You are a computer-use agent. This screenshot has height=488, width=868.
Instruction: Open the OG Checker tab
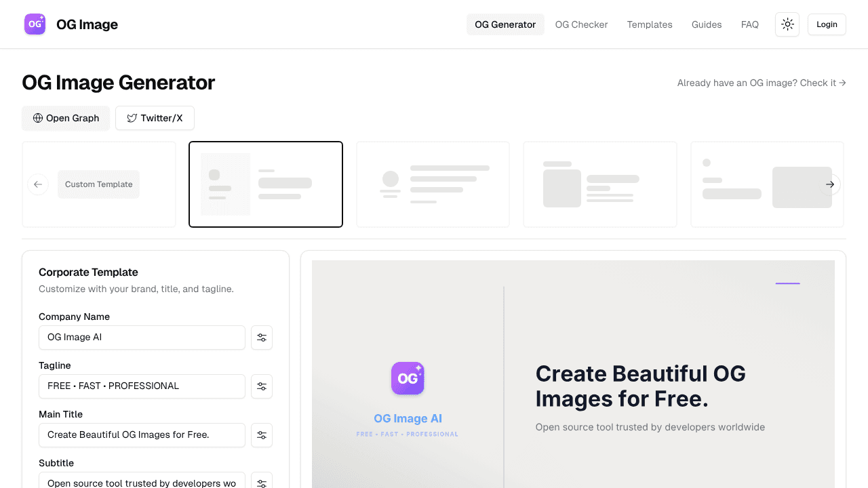tap(581, 24)
